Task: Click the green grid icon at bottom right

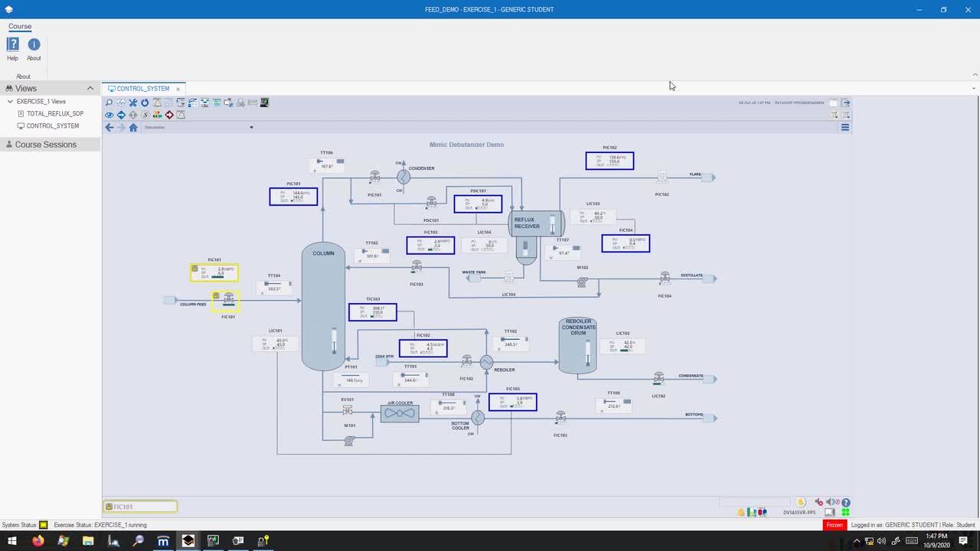Action: coord(846,512)
